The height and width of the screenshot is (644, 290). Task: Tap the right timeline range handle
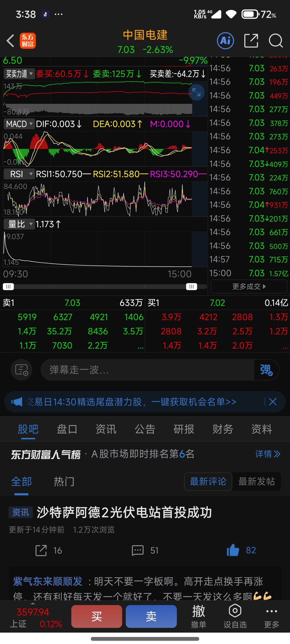coord(191,287)
